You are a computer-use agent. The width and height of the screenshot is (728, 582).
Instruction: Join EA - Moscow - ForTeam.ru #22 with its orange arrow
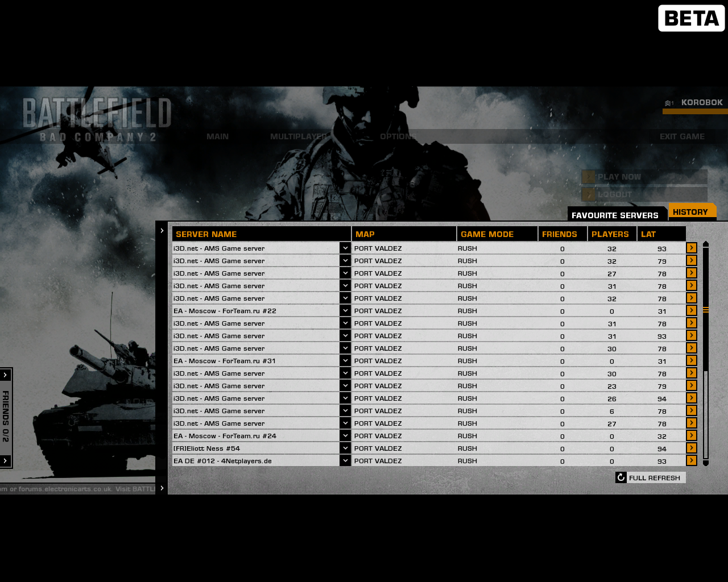pos(692,310)
